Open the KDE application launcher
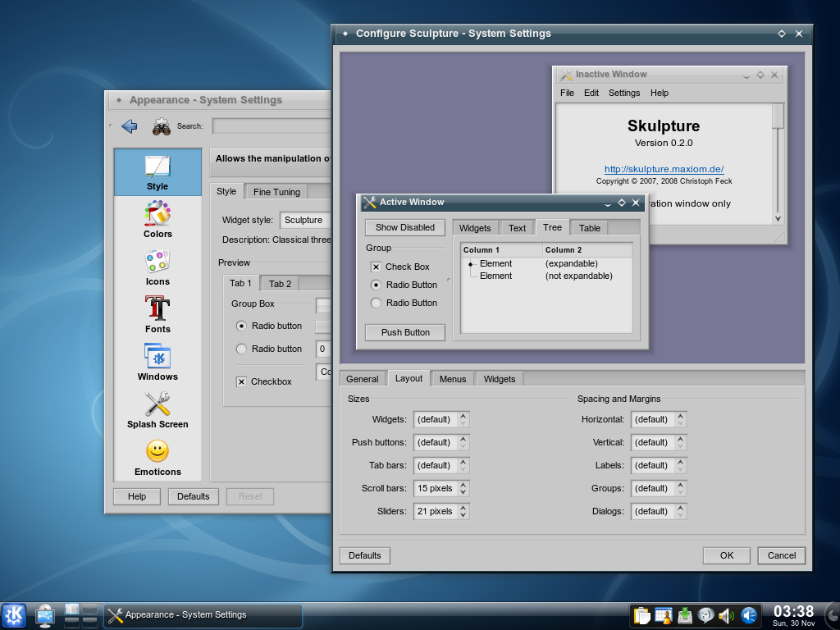This screenshot has width=840, height=630. click(13, 615)
